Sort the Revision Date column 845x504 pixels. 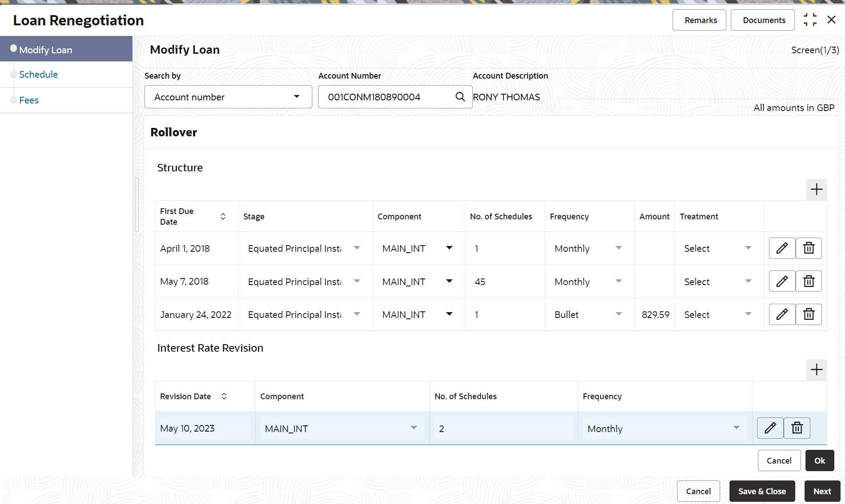coord(224,396)
